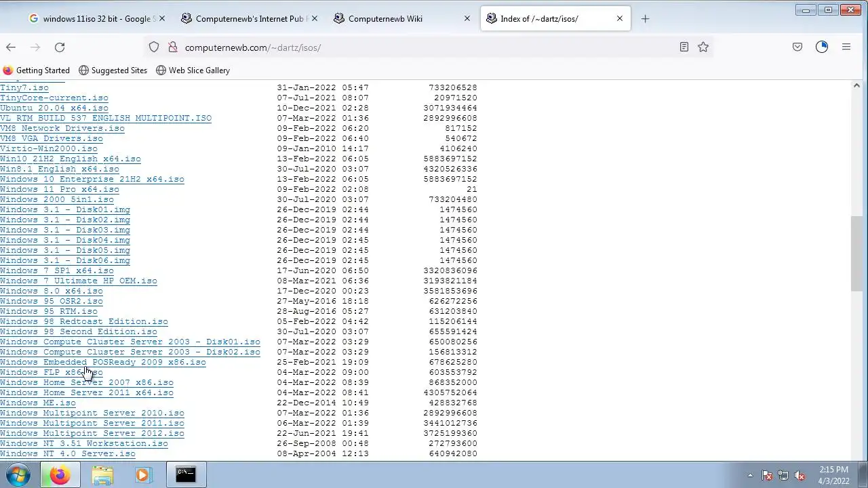Open the TinyCore-current.iso link
The width and height of the screenshot is (868, 488).
pyautogui.click(x=54, y=98)
